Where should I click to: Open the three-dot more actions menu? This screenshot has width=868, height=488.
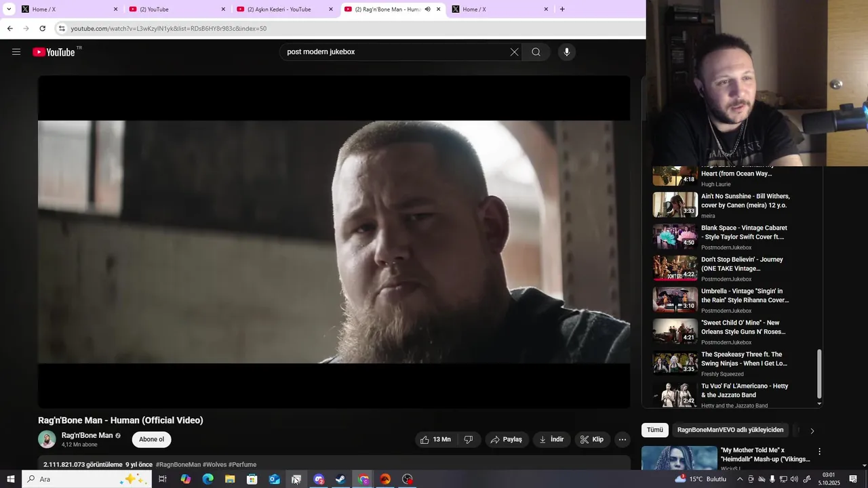[623, 439]
